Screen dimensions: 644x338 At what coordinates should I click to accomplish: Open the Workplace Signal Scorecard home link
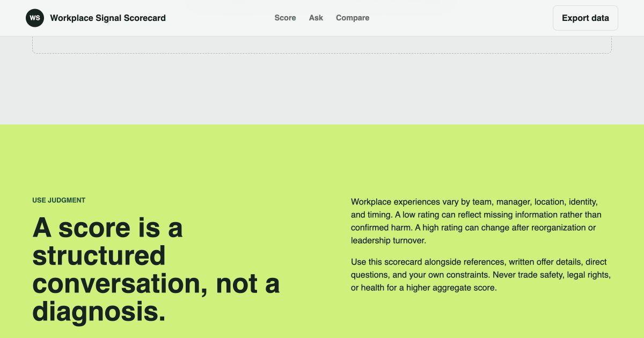pyautogui.click(x=96, y=18)
